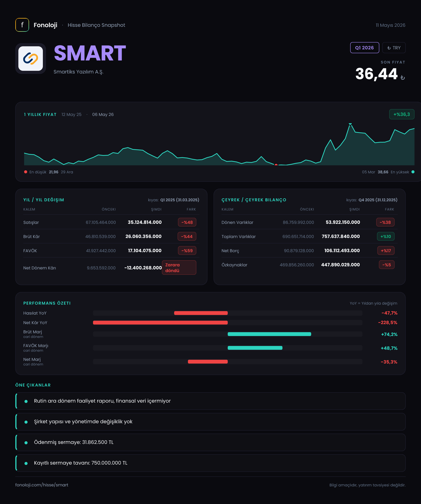Image resolution: width=421 pixels, height=504 pixels.
Task: Click the FAVÖK Marjı teal bar
Action: [x=255, y=348]
